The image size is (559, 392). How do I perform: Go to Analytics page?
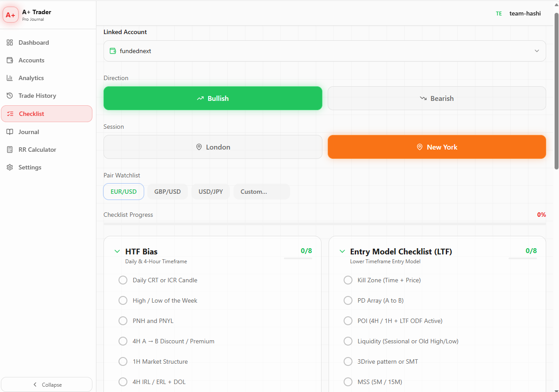pyautogui.click(x=46, y=78)
